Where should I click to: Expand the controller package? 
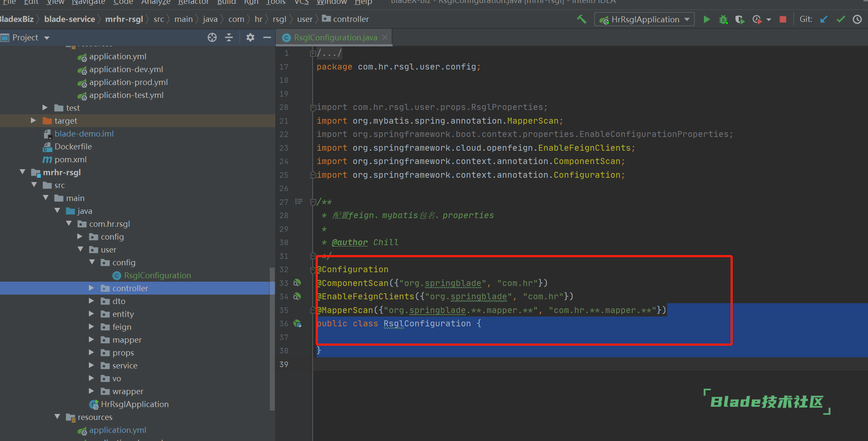pyautogui.click(x=91, y=288)
